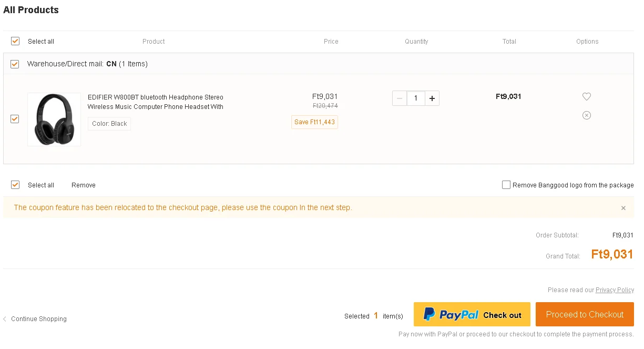Screen dimensions: 644x349
Task: Decrease quantity with minus button
Action: pos(400,98)
